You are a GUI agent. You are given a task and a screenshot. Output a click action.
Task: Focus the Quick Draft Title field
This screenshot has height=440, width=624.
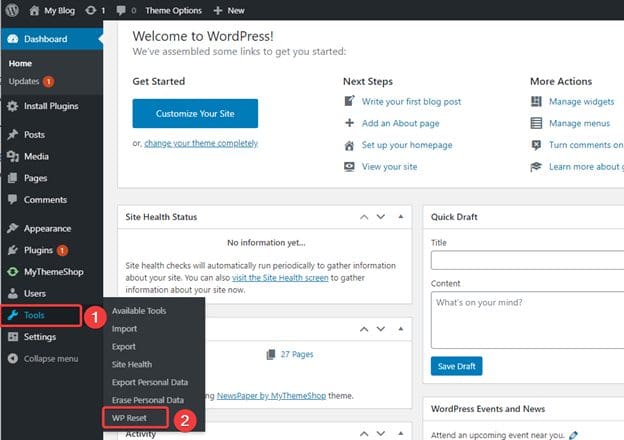click(x=527, y=260)
